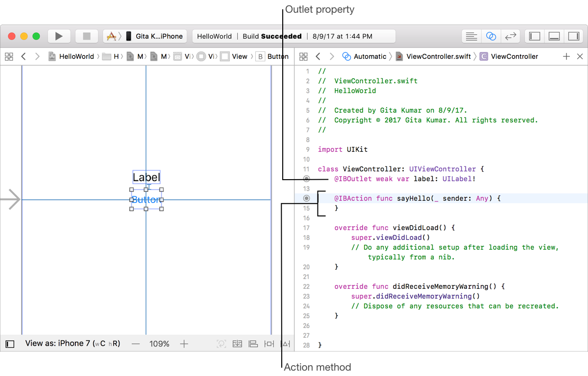Image resolution: width=588 pixels, height=376 pixels.
Task: Click the Add New Constraints icon
Action: click(269, 344)
